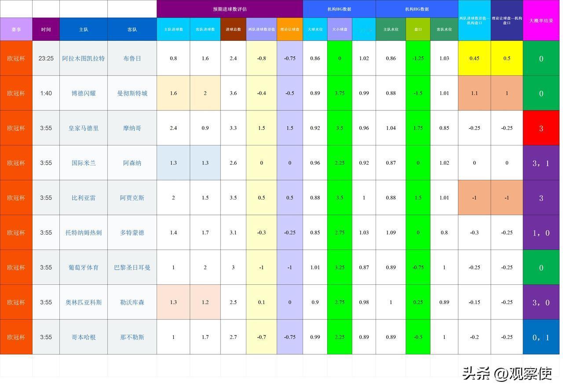The height and width of the screenshot is (392, 563).
Task: Select the 时间 column header
Action: 46,29
